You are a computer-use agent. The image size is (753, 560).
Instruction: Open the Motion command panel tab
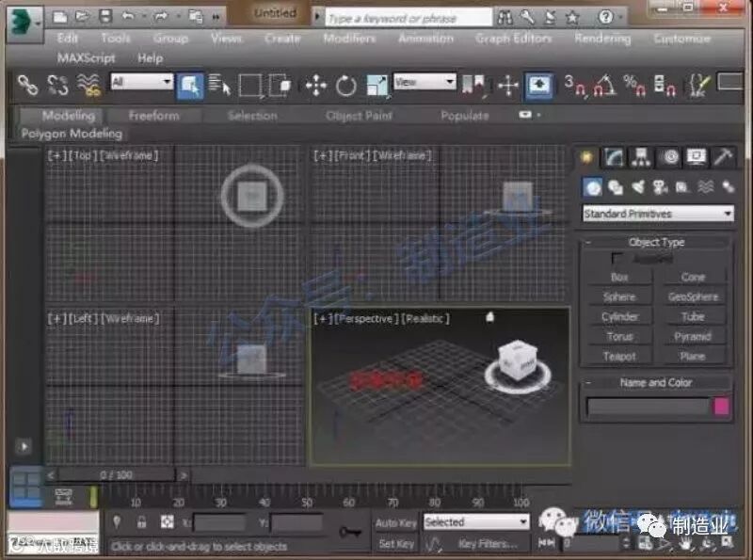click(669, 156)
